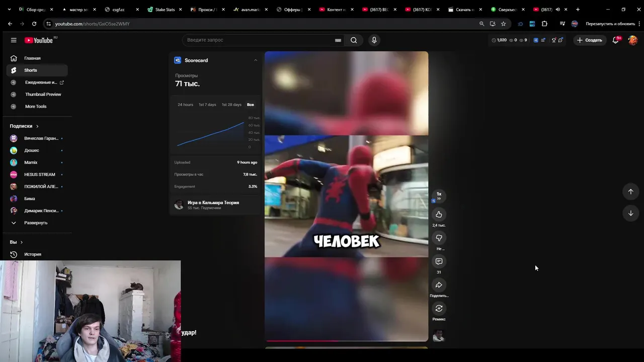Open Игра в Кальмара Теория channel
The height and width of the screenshot is (362, 644).
[213, 203]
